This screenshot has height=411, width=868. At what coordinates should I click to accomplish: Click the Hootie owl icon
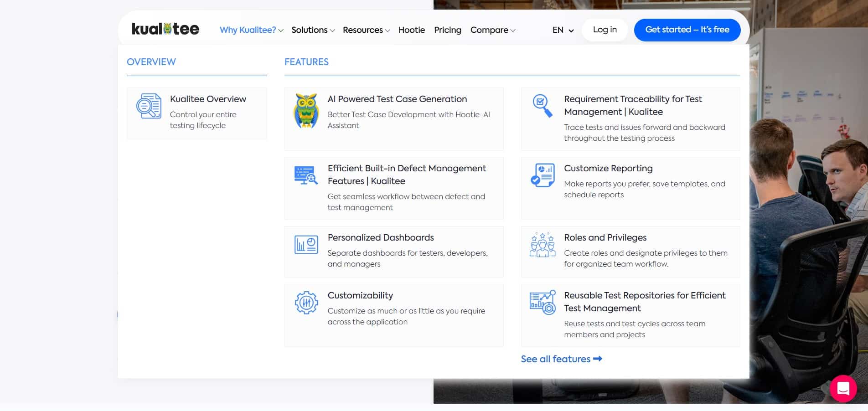pos(306,111)
